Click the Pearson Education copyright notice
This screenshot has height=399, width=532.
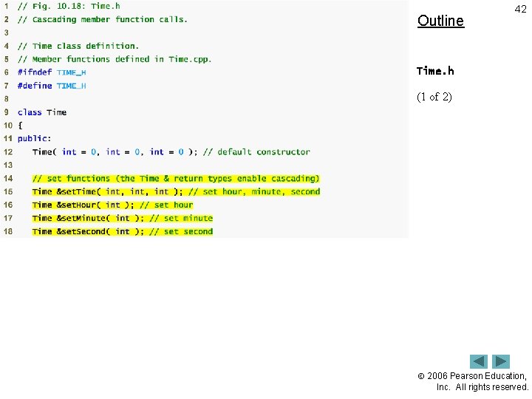pyautogui.click(x=473, y=381)
